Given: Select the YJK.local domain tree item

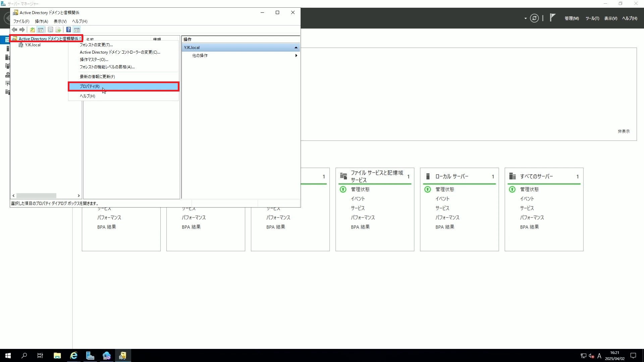Looking at the screenshot, I should 33,45.
